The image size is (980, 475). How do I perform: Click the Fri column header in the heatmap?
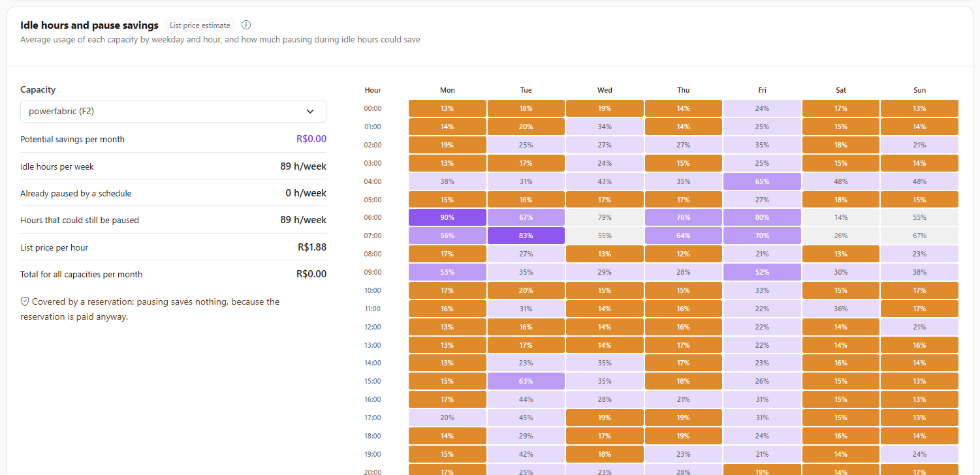click(762, 90)
